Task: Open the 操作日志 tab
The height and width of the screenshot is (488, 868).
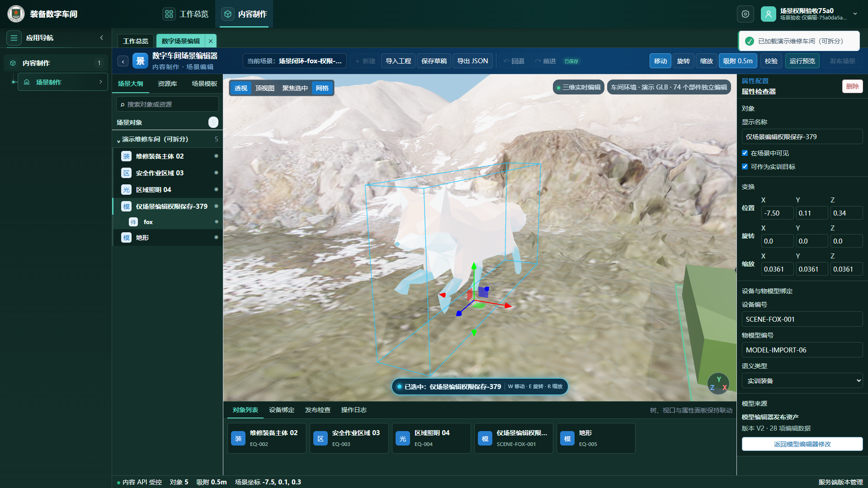Action: (354, 410)
